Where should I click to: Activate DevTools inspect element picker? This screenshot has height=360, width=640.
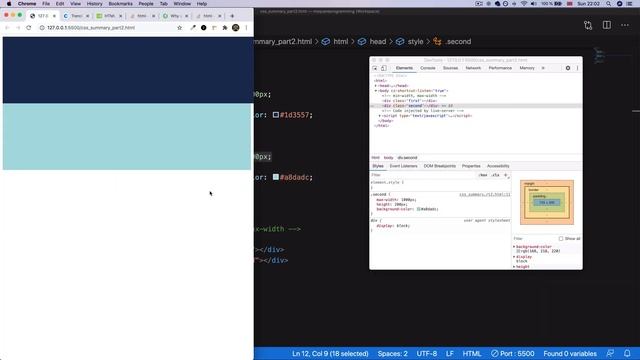[x=375, y=68]
